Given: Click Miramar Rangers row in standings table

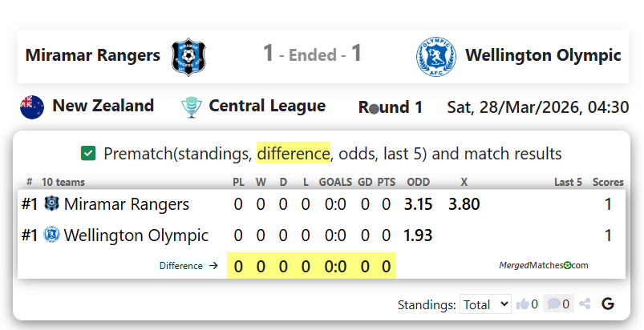Looking at the screenshot, I should tap(127, 204).
